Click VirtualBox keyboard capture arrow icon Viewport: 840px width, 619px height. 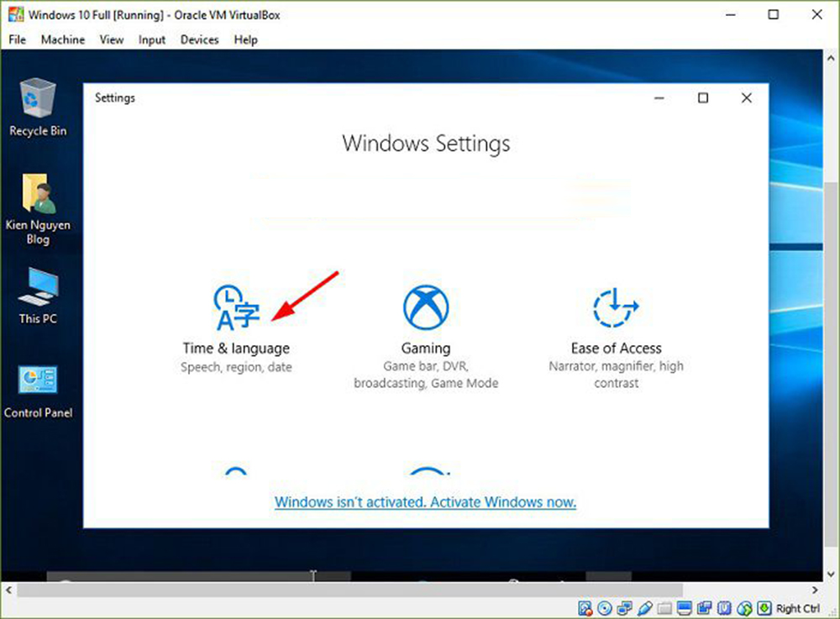[x=764, y=608]
